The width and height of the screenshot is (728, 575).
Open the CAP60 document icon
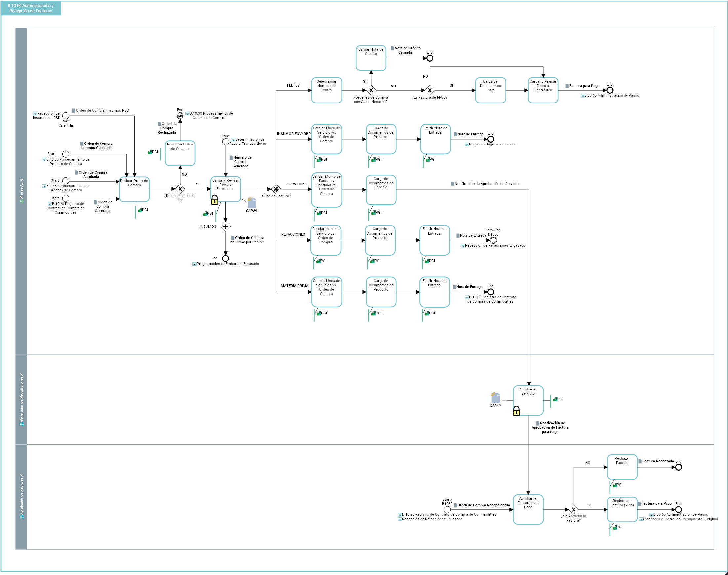495,397
